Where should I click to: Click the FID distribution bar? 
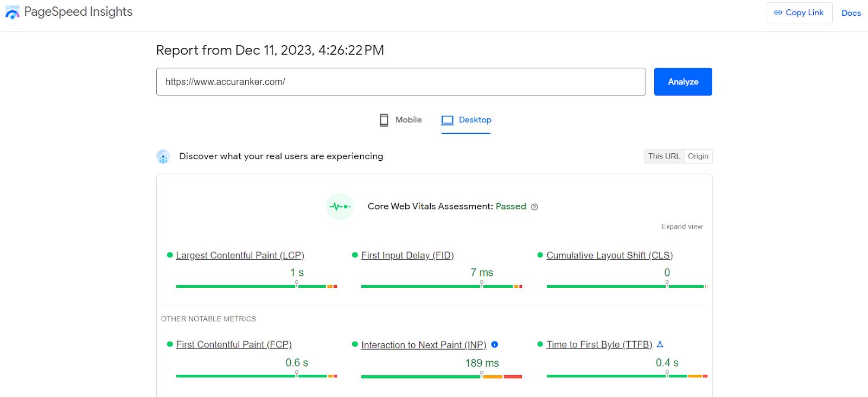click(442, 286)
